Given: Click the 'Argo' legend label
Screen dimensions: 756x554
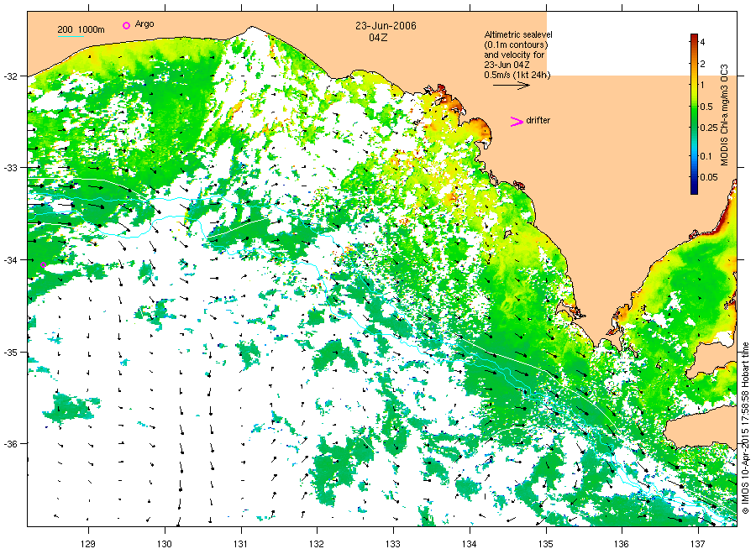Looking at the screenshot, I should pos(144,24).
